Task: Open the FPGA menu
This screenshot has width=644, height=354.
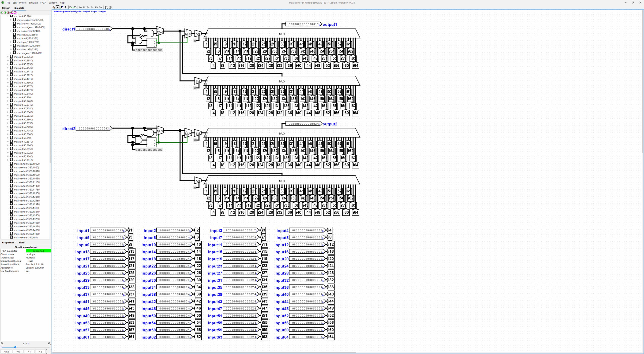Action: point(43,3)
